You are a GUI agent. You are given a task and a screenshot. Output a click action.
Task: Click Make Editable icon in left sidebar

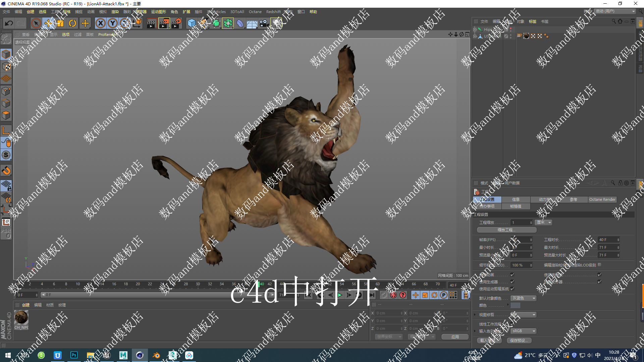6,39
